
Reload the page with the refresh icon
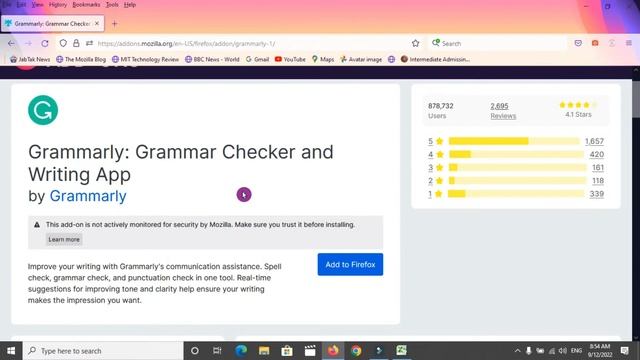[x=45, y=43]
